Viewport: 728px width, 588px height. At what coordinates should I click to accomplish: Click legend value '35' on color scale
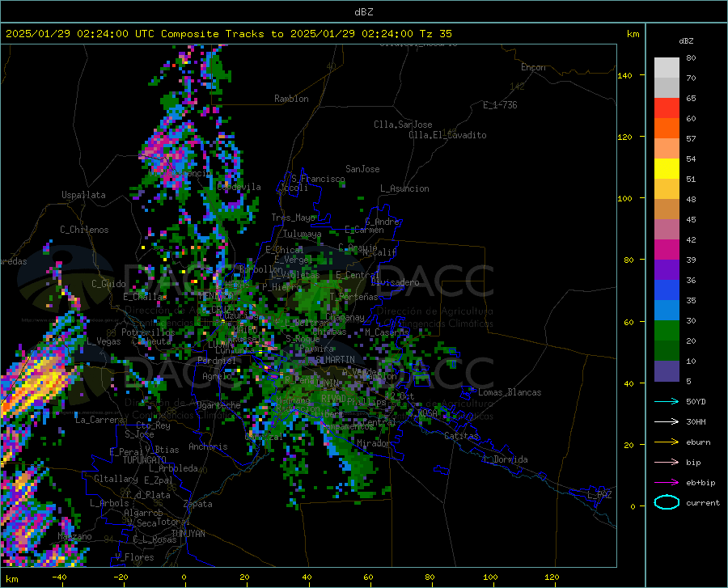tap(691, 301)
